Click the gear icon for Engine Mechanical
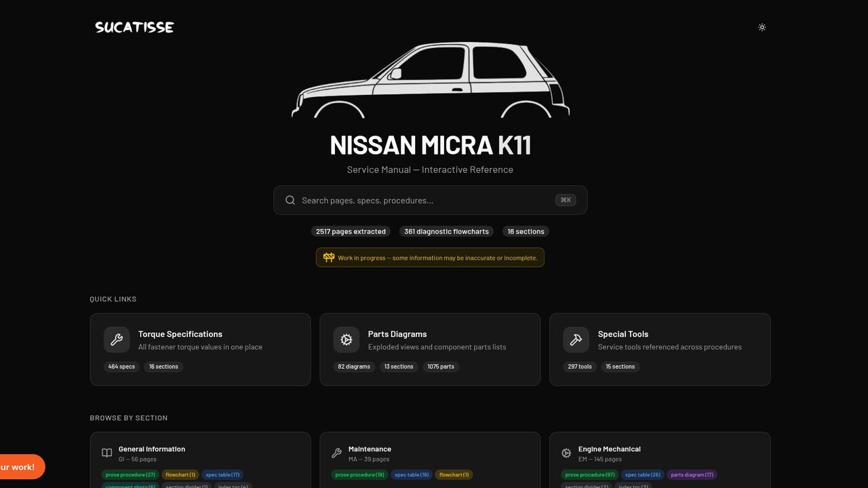Screen dimensions: 868x488 (566, 453)
